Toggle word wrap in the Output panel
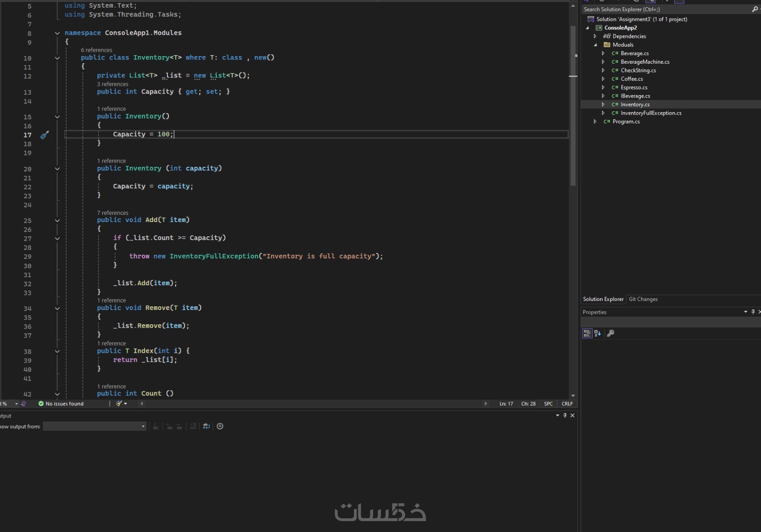The image size is (761, 532). (x=206, y=426)
